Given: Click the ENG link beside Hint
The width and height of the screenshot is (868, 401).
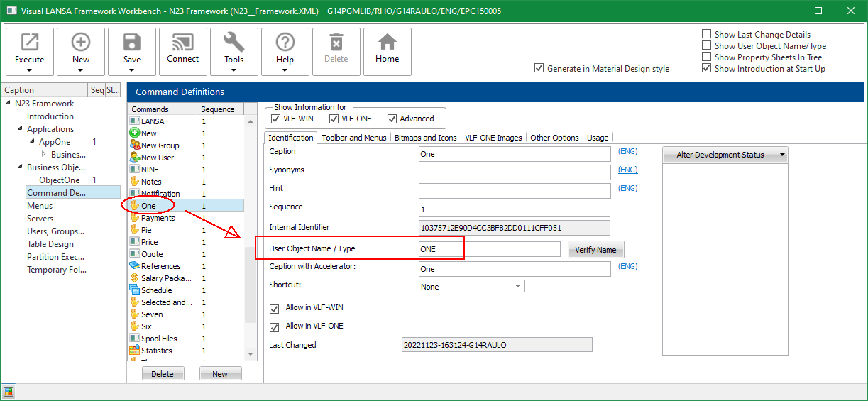Looking at the screenshot, I should [628, 188].
